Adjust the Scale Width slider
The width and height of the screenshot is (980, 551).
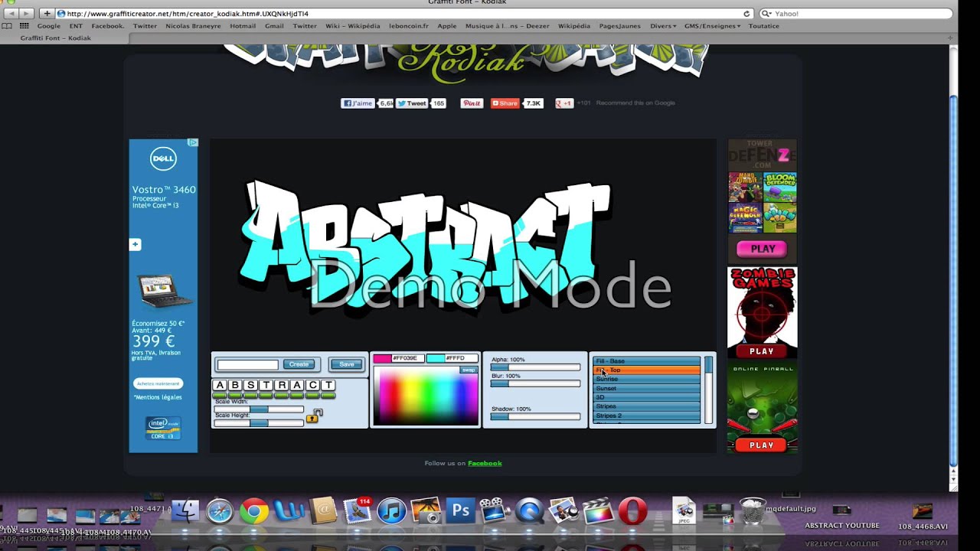tap(259, 409)
